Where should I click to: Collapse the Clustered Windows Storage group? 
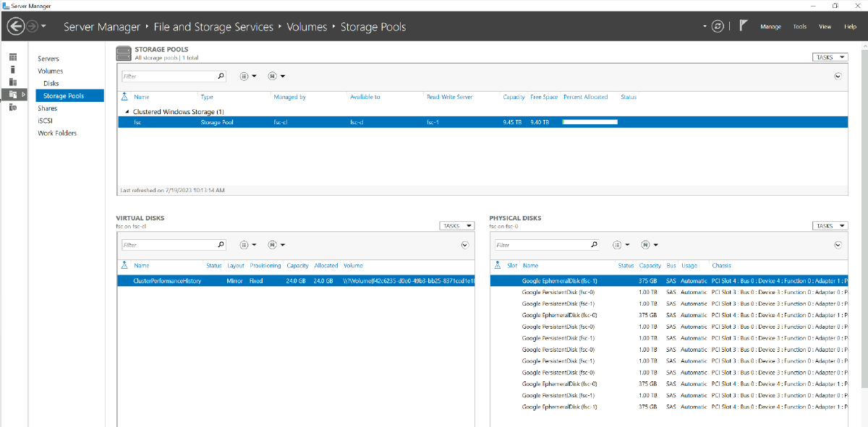click(126, 111)
